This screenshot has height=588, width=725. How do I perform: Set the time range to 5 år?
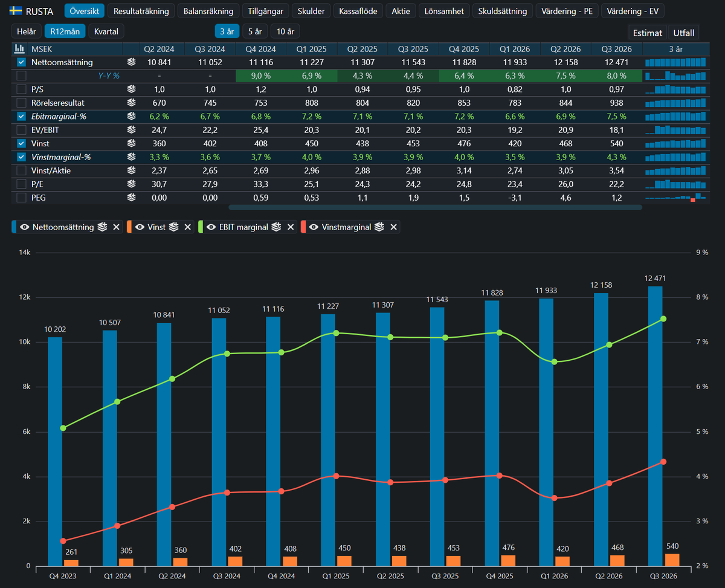[x=255, y=31]
